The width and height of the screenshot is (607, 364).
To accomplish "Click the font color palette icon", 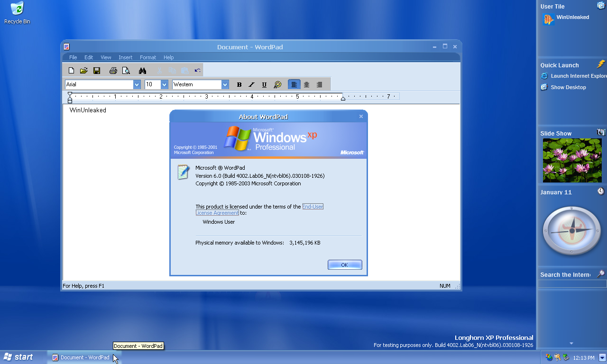I will (277, 84).
